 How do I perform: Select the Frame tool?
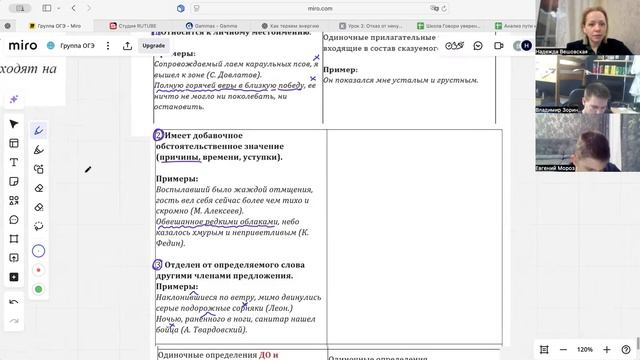(x=14, y=239)
